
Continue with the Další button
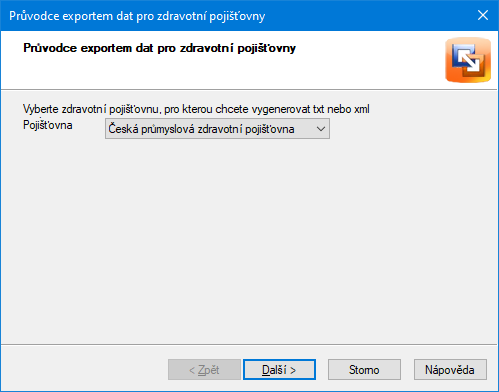(279, 369)
